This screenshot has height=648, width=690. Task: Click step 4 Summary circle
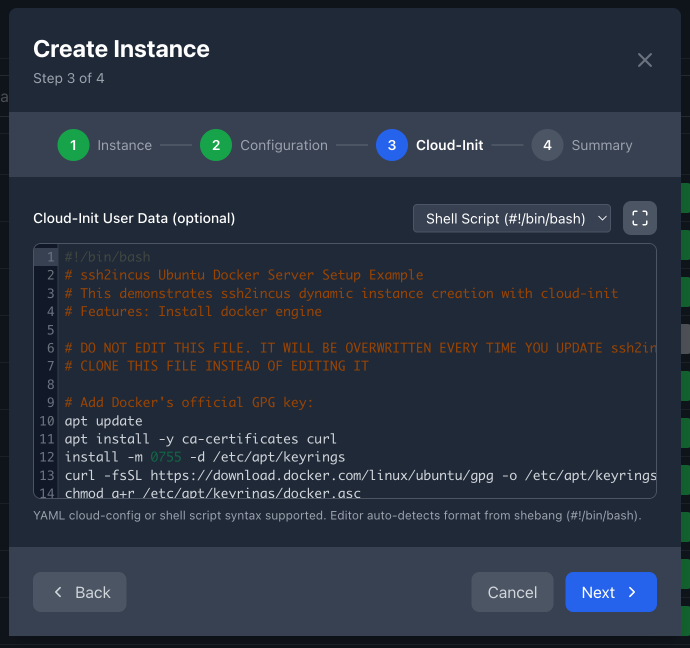(x=547, y=145)
